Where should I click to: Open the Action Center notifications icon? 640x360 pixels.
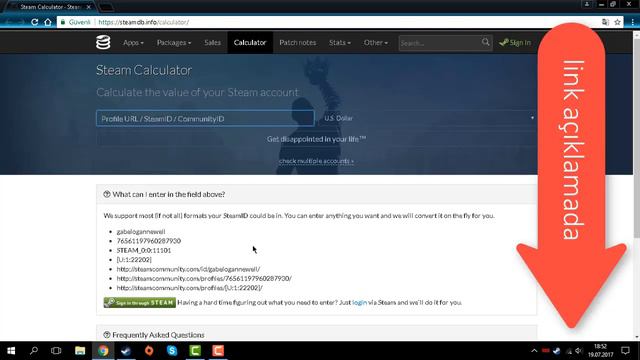(625, 351)
